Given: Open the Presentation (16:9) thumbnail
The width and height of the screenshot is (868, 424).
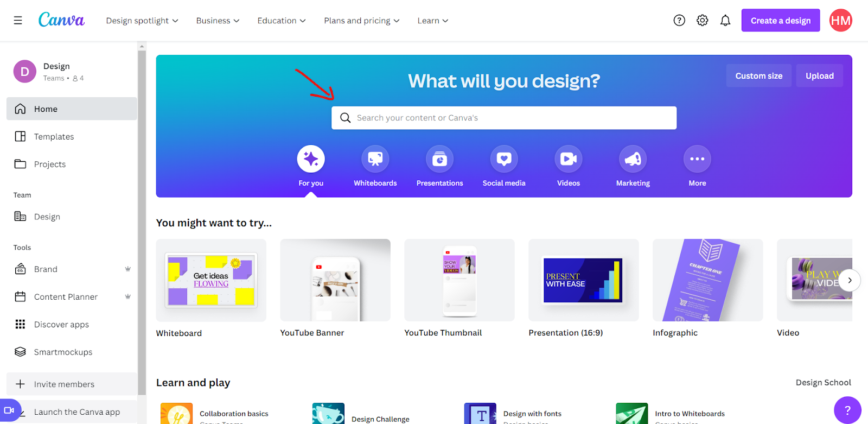Looking at the screenshot, I should [x=584, y=280].
